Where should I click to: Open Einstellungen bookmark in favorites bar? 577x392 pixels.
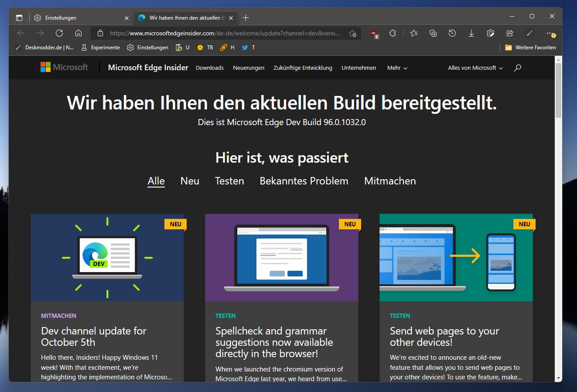pos(147,48)
